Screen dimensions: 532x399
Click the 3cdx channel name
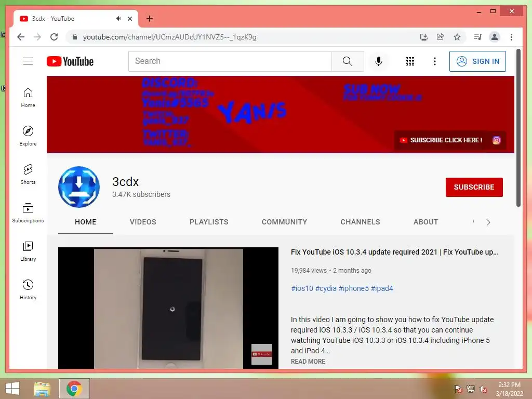tap(126, 182)
